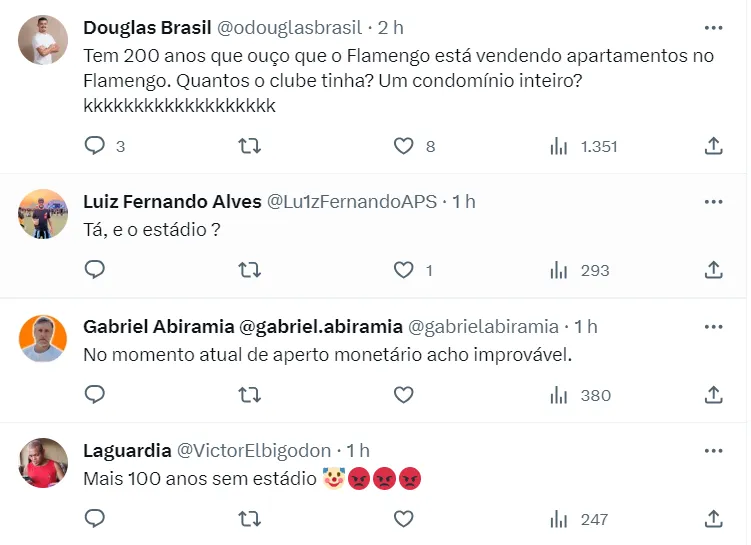The width and height of the screenshot is (751, 545).
Task: Open more options on Luiz Fernando's tweet
Action: point(713,201)
